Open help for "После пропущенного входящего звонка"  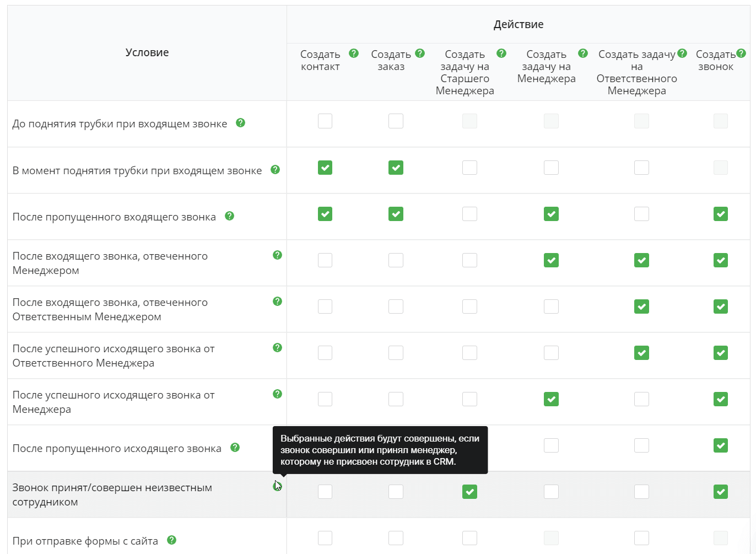[229, 216]
